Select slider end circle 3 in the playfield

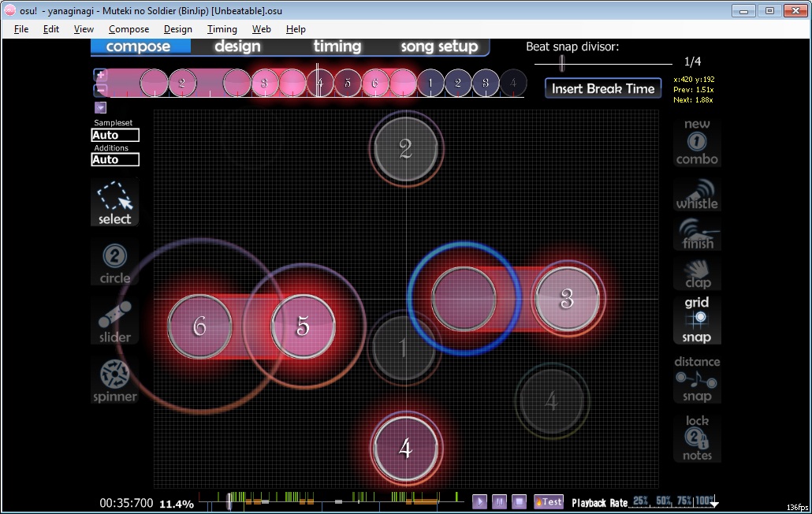coord(567,299)
